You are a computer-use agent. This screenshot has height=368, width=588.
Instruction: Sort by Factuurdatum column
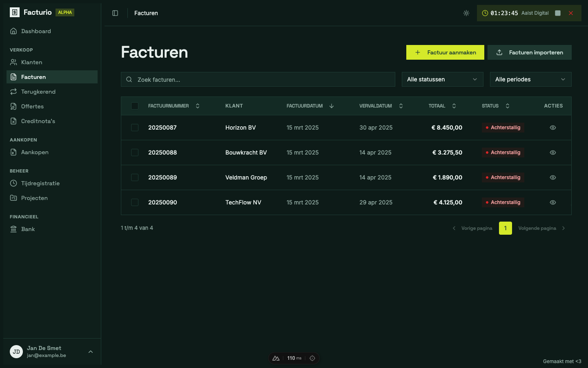pyautogui.click(x=310, y=106)
